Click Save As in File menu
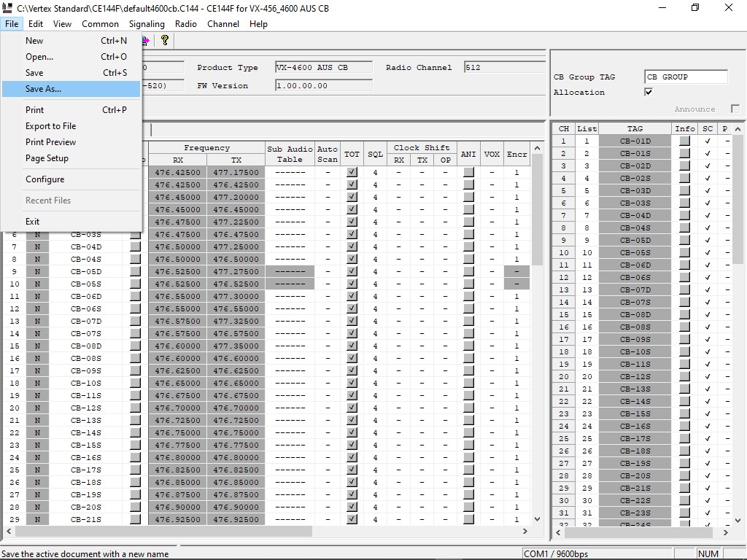Viewport: 747px width, 560px height. click(x=71, y=89)
